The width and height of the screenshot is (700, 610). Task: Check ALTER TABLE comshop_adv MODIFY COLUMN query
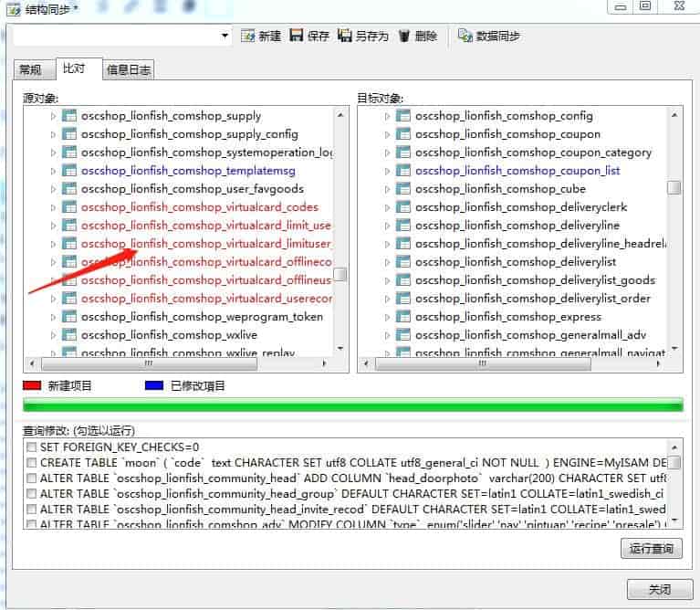tap(31, 524)
